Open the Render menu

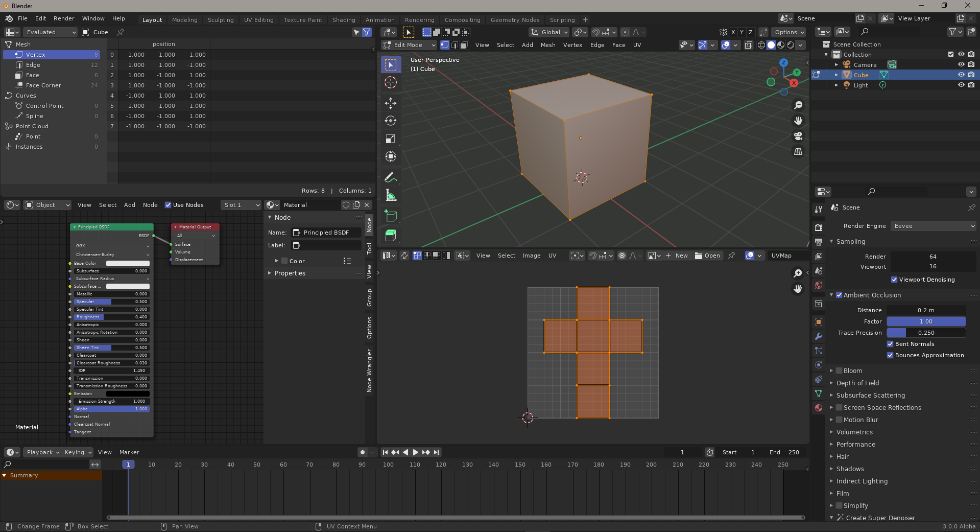pyautogui.click(x=64, y=18)
